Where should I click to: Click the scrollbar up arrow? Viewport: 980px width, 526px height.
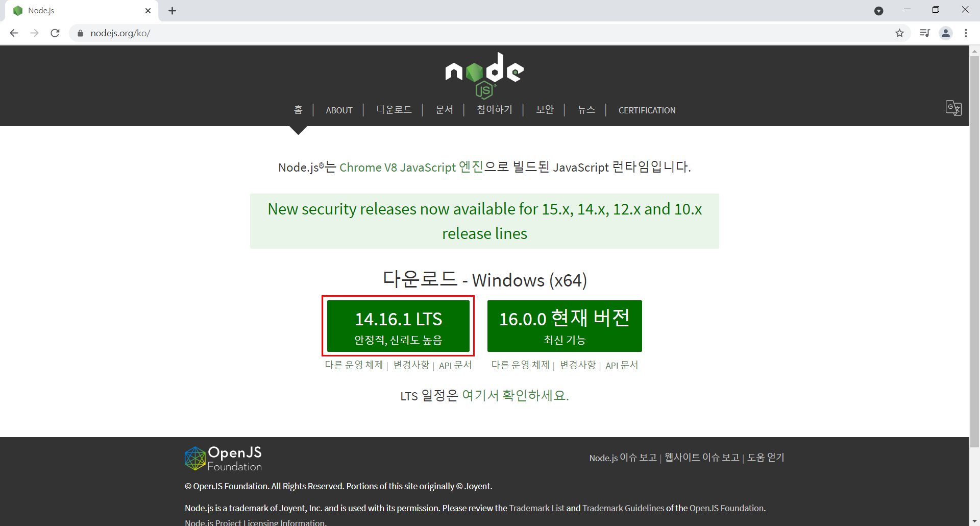[x=974, y=51]
